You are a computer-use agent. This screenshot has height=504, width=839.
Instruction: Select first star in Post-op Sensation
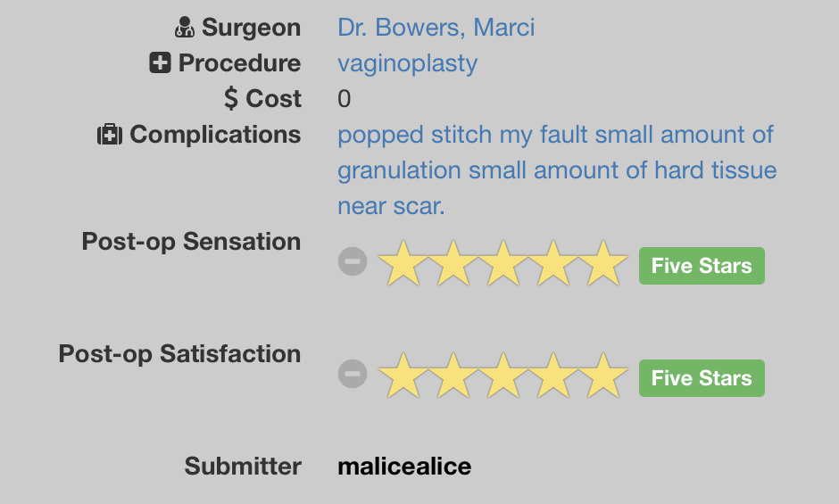pyautogui.click(x=401, y=263)
